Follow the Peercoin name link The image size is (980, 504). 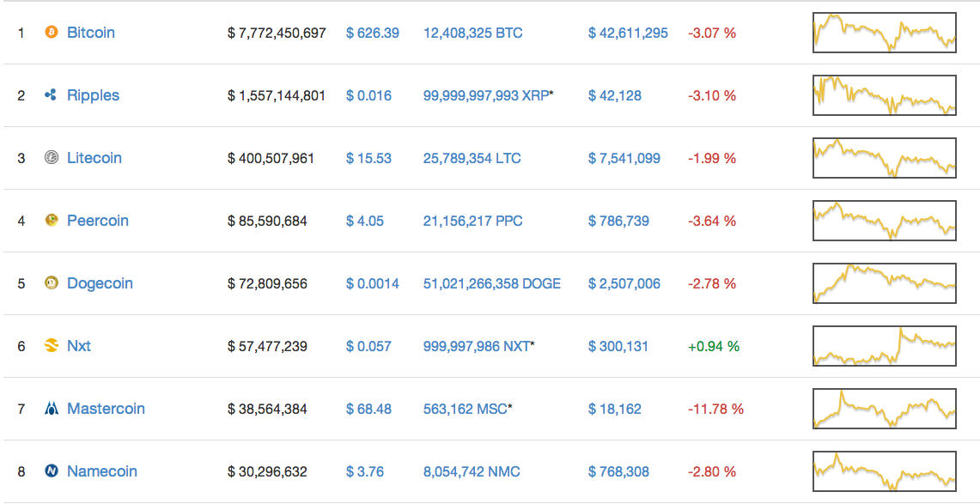tap(98, 221)
